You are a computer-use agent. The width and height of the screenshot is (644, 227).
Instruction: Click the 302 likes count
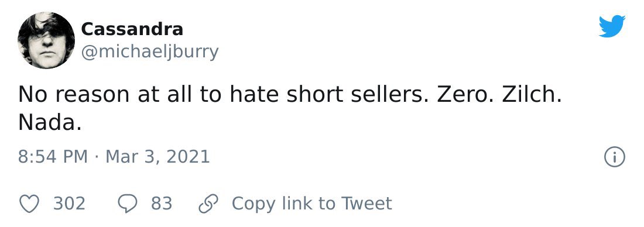click(x=70, y=204)
